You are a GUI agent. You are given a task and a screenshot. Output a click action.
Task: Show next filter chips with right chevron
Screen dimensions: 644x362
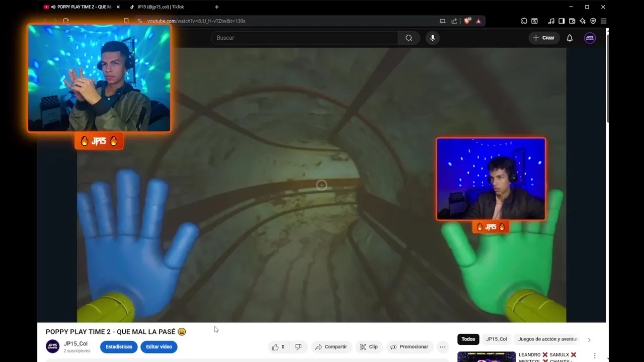pos(589,339)
